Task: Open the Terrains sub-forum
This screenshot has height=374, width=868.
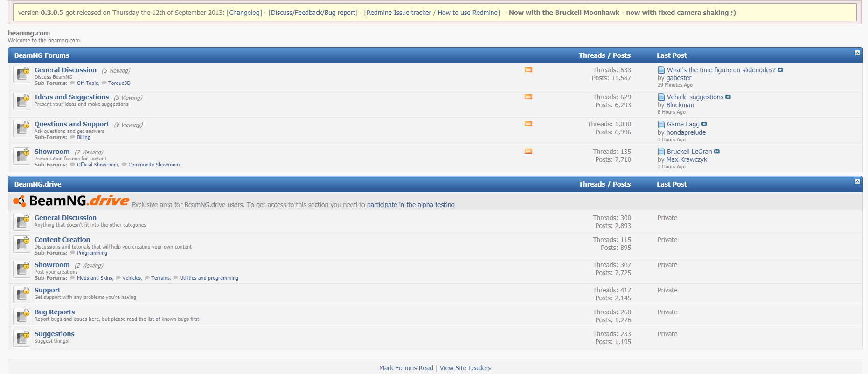Action: (160, 278)
